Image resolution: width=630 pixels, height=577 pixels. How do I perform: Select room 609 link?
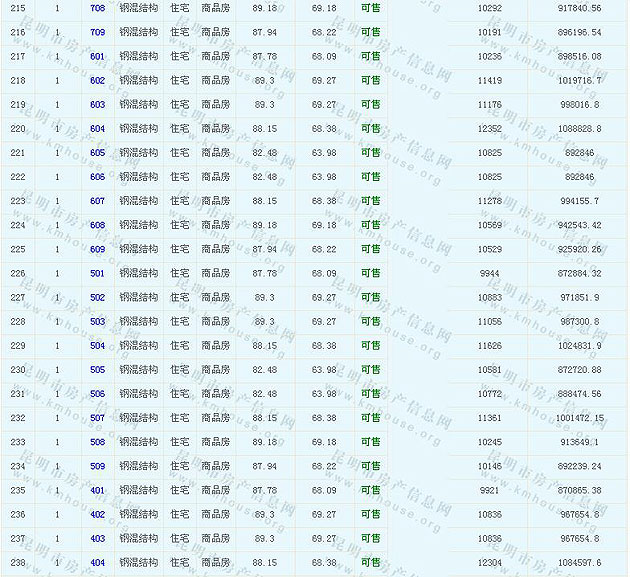click(x=97, y=249)
